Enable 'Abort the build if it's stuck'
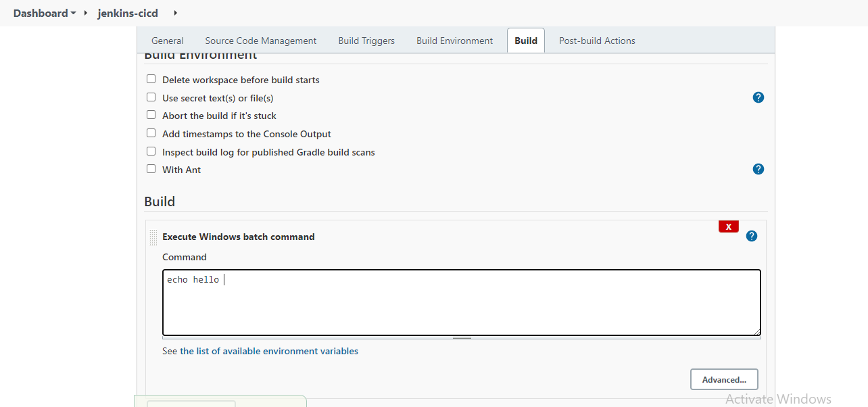Image resolution: width=868 pixels, height=407 pixels. [x=151, y=114]
